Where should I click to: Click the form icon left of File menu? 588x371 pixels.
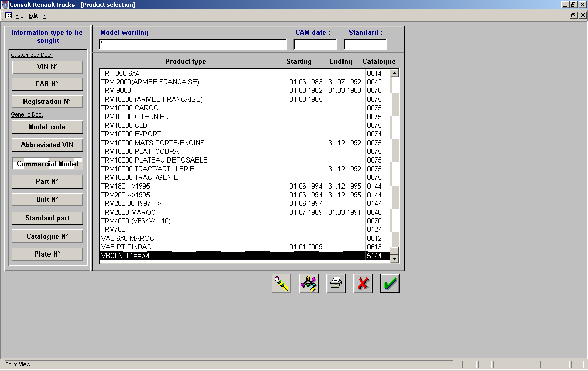[x=8, y=16]
